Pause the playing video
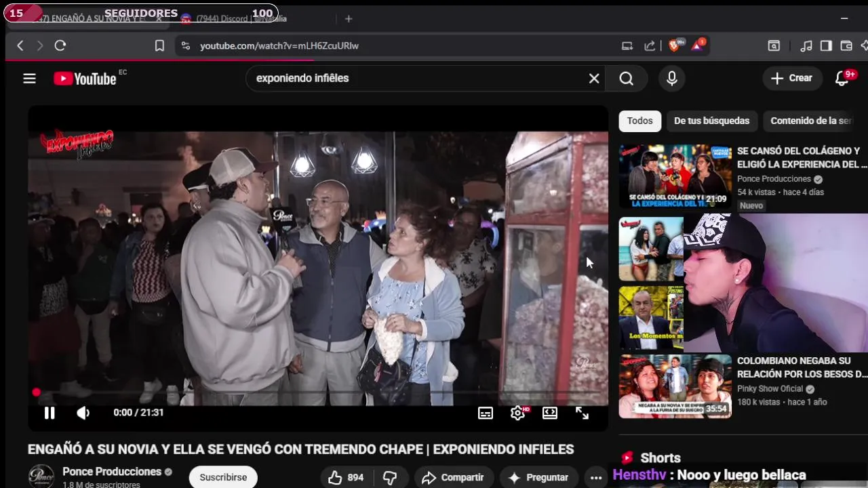This screenshot has width=868, height=488. pos(50,413)
